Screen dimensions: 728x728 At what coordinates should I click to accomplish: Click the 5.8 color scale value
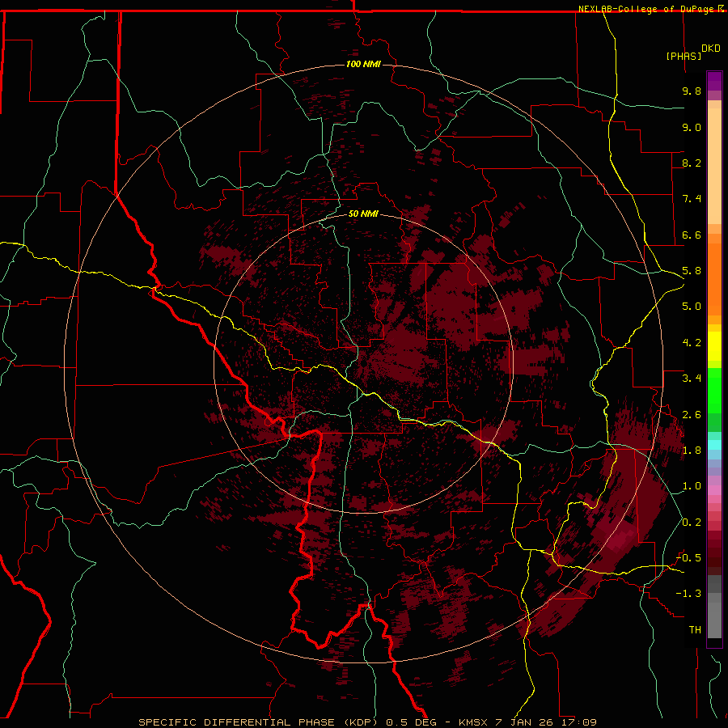point(692,271)
